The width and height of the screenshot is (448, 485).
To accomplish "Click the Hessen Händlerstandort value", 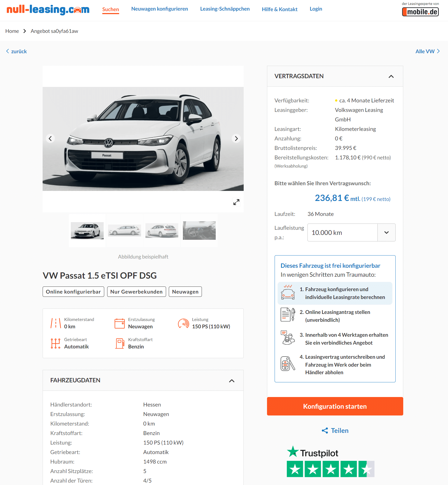I will (152, 405).
